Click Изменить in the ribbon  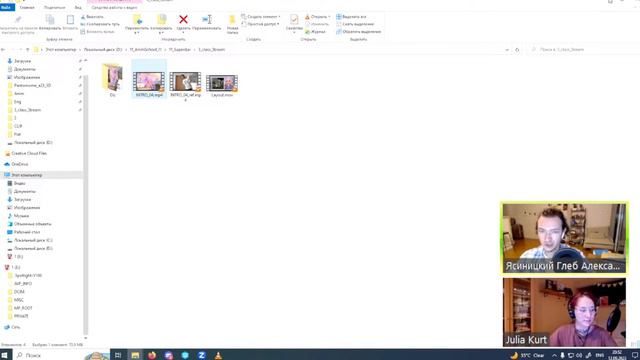[317, 24]
